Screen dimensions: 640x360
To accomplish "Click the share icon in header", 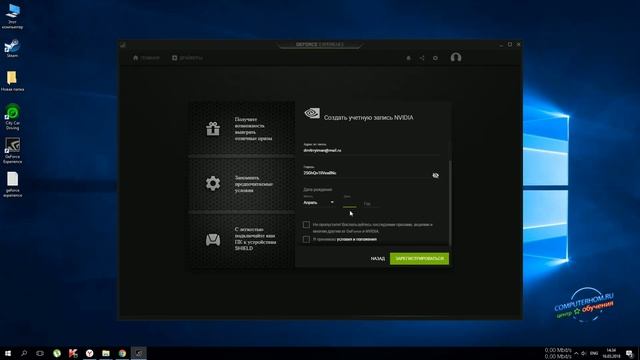I will click(422, 58).
